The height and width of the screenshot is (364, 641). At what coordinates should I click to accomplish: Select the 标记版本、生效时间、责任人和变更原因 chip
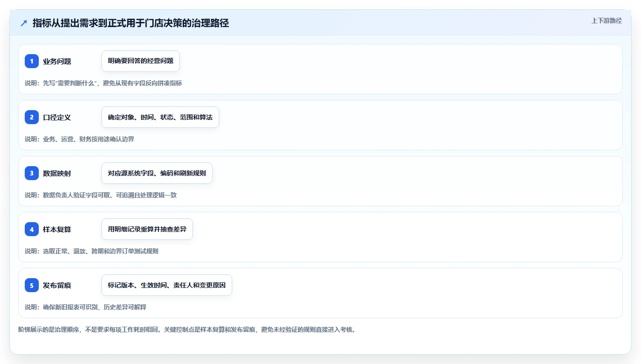pyautogui.click(x=167, y=285)
